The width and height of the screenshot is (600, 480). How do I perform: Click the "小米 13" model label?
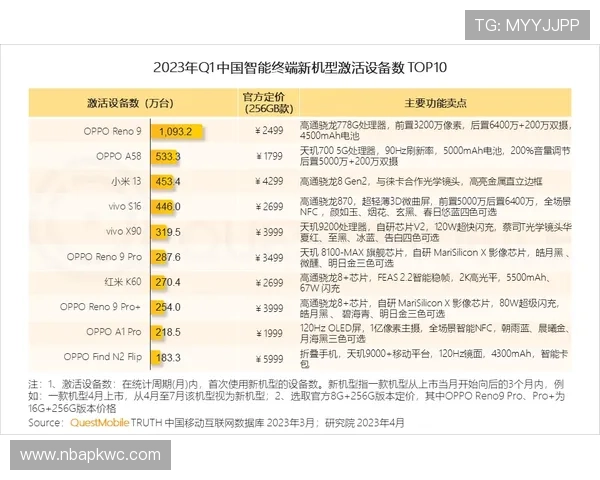(x=126, y=181)
